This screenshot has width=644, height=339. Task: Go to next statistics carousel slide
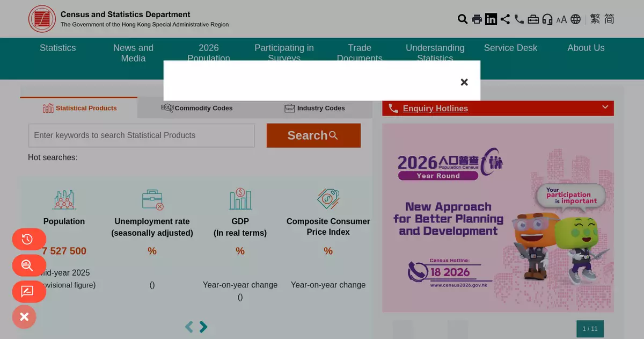pyautogui.click(x=203, y=327)
